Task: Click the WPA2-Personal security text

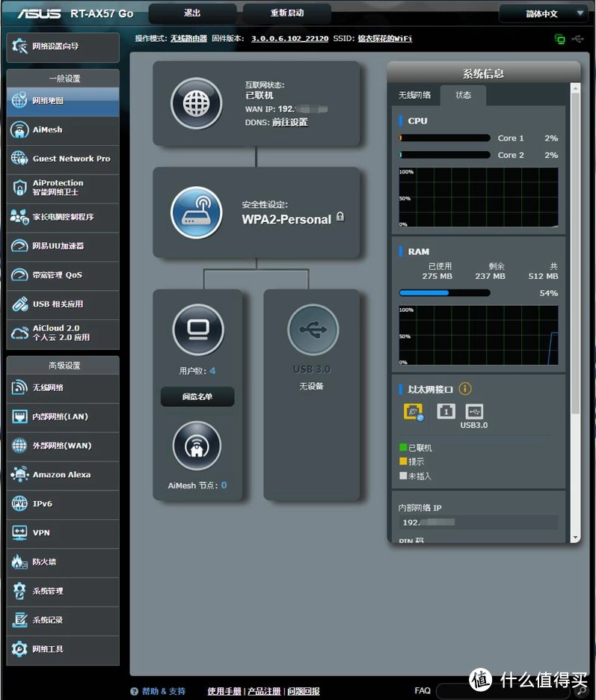Action: click(x=286, y=219)
